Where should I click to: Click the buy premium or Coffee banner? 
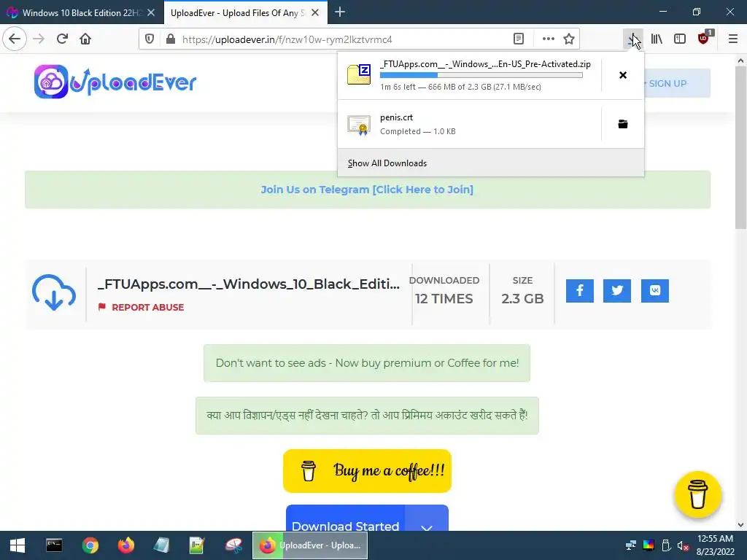pyautogui.click(x=367, y=363)
